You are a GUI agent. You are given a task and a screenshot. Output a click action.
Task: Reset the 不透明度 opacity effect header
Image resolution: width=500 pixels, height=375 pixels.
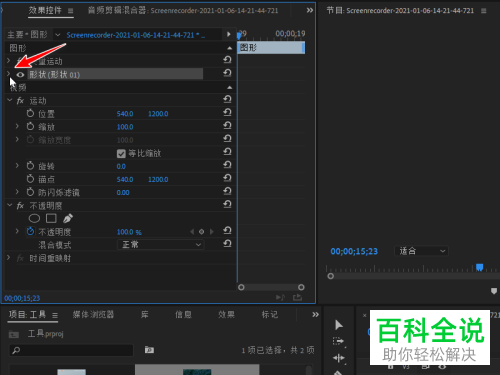[227, 204]
